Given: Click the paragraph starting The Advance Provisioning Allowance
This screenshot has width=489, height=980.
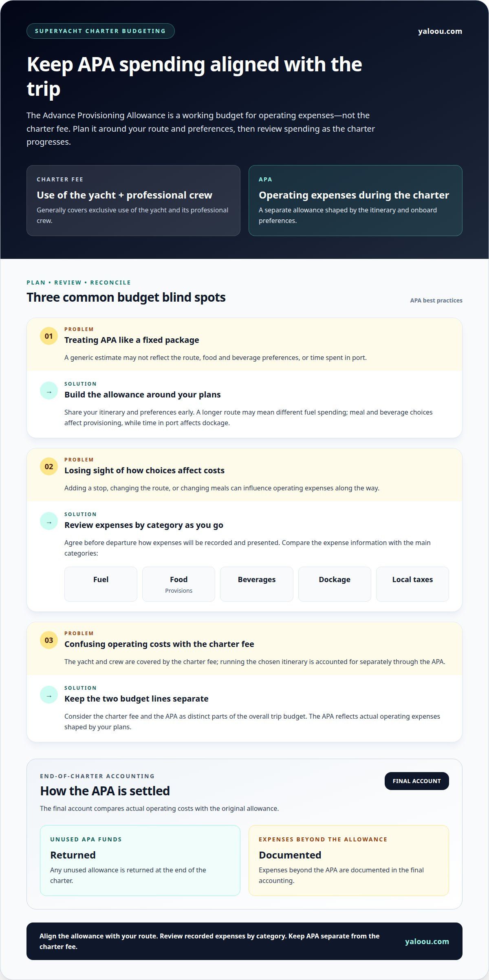Looking at the screenshot, I should [200, 128].
